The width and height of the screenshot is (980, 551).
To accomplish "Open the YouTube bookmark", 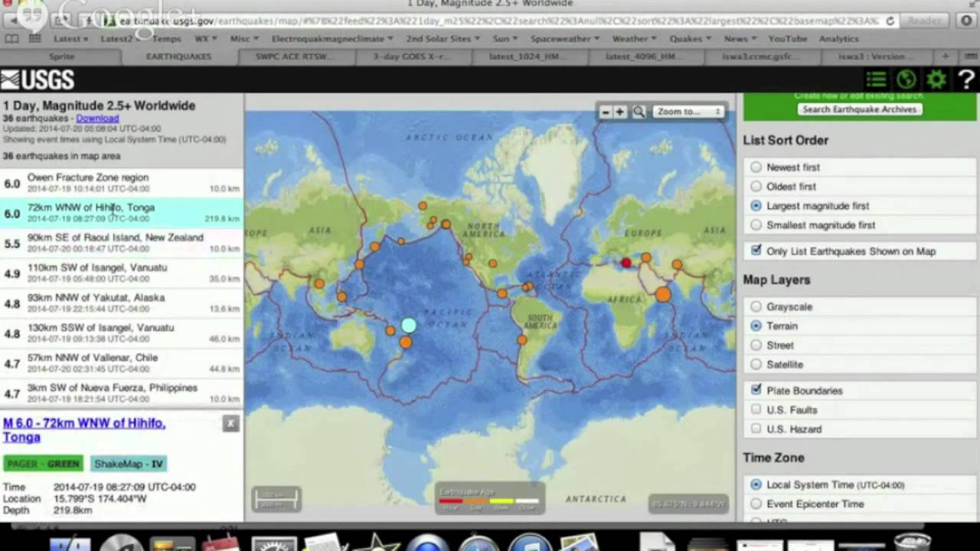I will 788,39.
